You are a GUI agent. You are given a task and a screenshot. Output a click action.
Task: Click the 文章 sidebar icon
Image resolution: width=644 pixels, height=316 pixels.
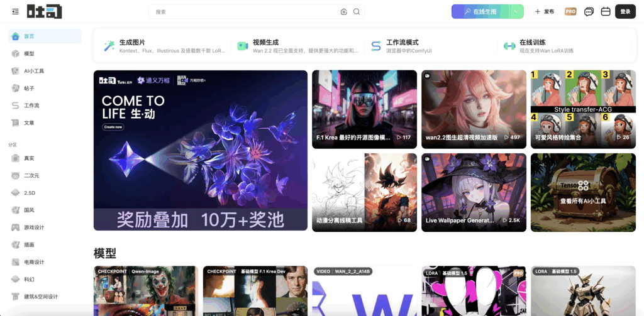point(16,123)
